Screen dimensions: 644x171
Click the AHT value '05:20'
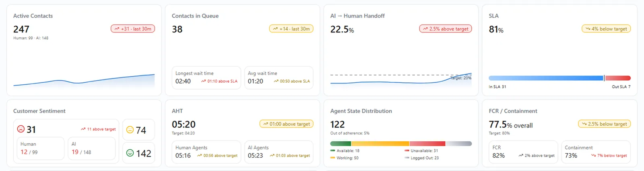click(184, 124)
